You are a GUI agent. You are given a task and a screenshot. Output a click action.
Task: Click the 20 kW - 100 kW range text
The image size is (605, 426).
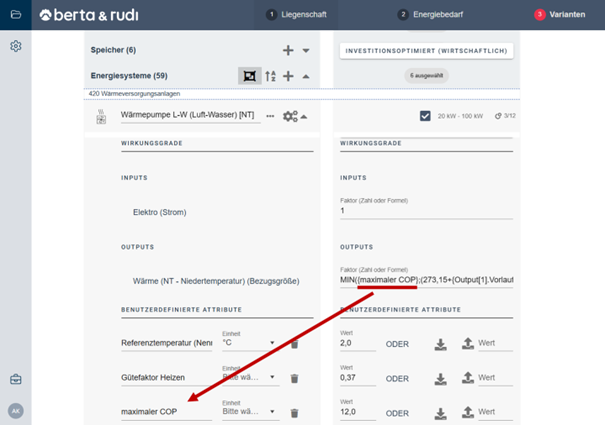coord(460,116)
